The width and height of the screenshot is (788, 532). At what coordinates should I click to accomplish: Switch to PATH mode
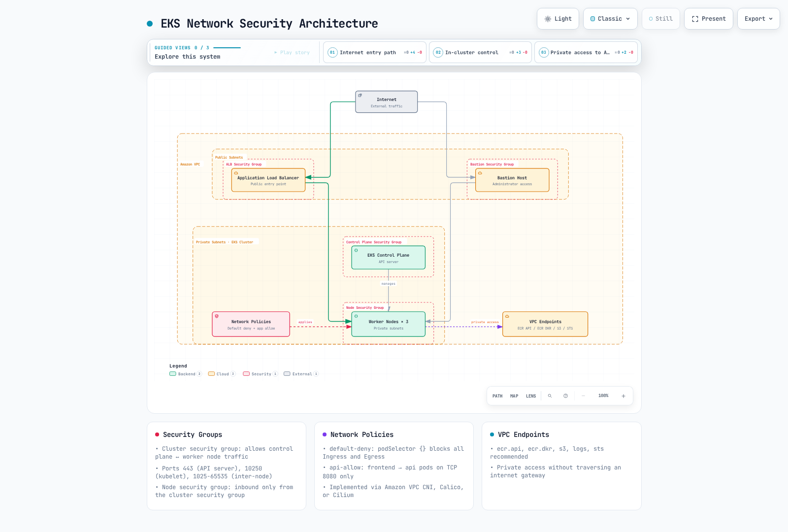tap(497, 396)
